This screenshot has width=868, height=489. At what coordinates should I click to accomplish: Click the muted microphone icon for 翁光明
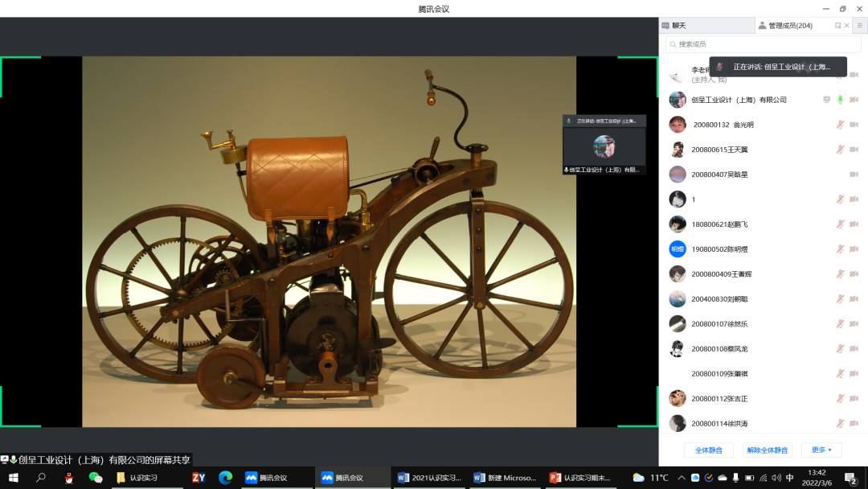pyautogui.click(x=840, y=125)
